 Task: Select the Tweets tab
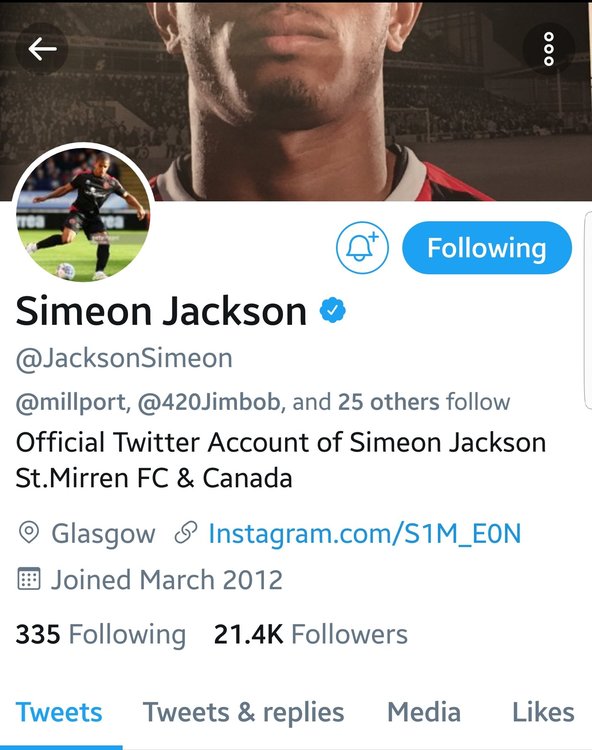pos(59,712)
